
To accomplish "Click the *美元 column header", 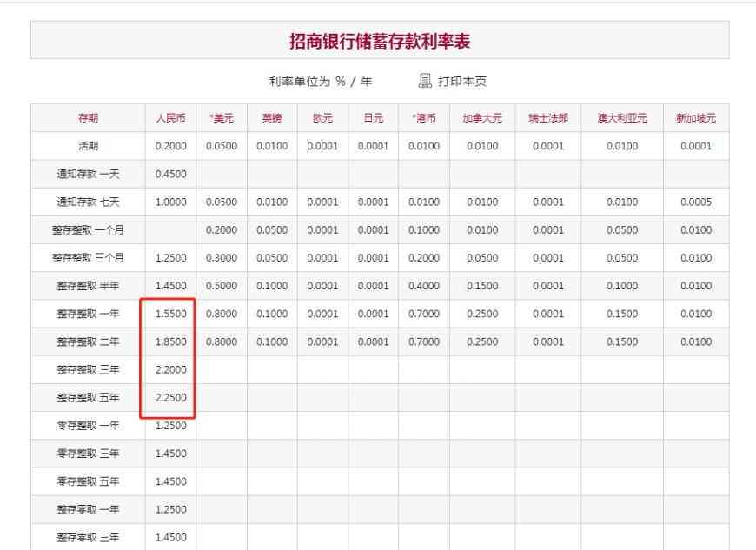I will pyautogui.click(x=222, y=118).
